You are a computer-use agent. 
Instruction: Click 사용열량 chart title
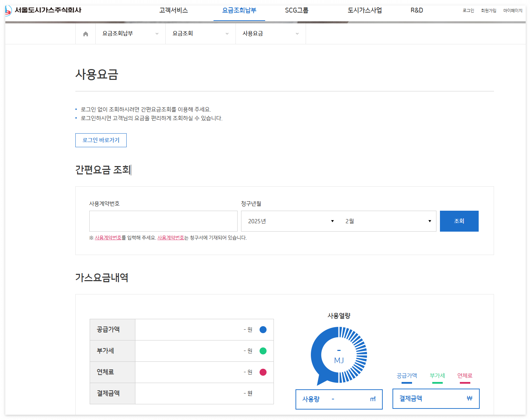click(339, 316)
